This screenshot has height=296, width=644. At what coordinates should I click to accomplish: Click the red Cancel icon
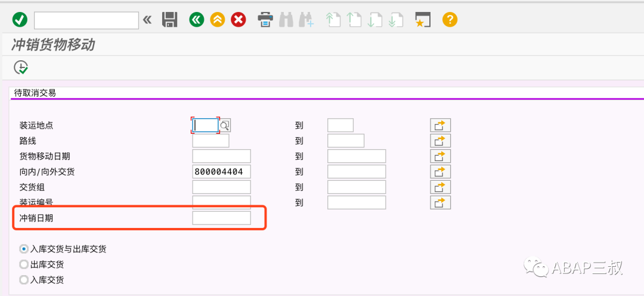(238, 20)
